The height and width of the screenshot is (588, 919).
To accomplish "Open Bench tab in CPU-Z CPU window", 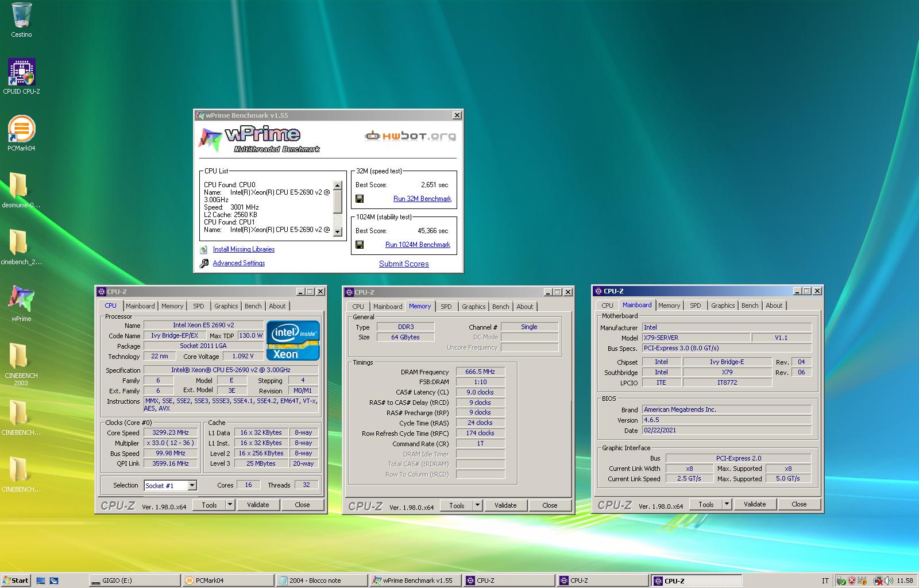I will (x=253, y=307).
